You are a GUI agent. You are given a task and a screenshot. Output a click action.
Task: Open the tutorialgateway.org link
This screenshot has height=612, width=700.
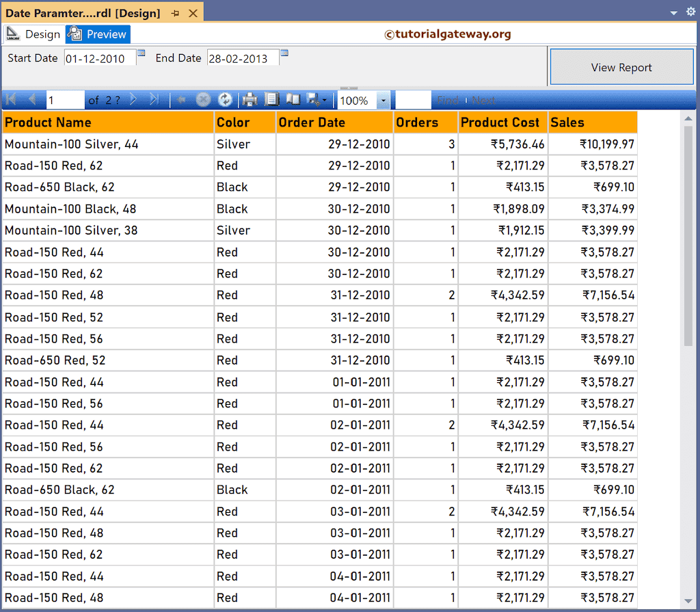(x=448, y=34)
